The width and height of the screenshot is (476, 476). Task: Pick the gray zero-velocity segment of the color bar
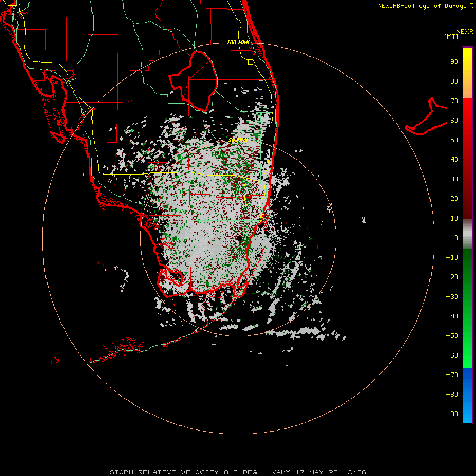(x=467, y=234)
